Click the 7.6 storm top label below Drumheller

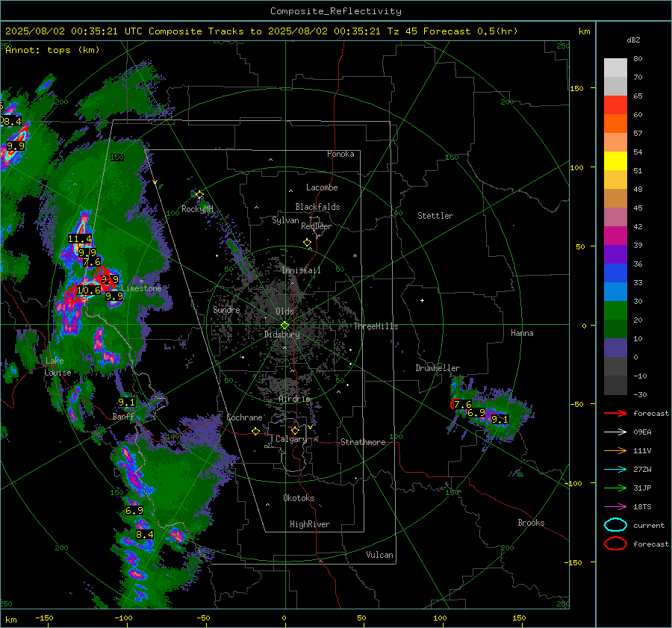[462, 404]
